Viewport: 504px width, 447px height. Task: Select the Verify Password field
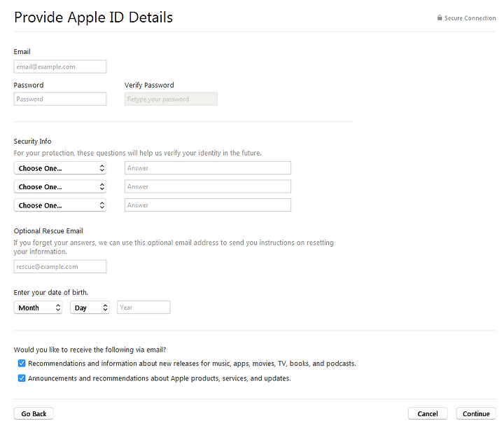[171, 99]
